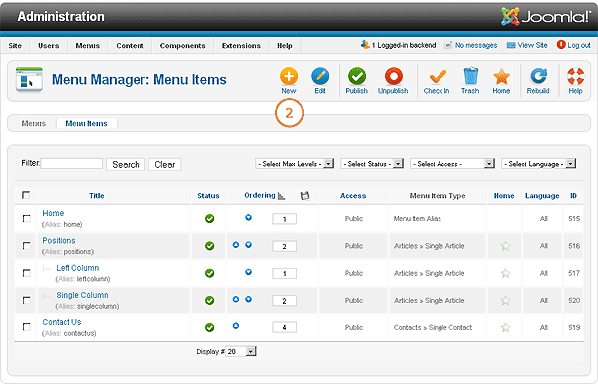Toggle published status of Left Column
Viewport: 598px width, 385px height.
click(x=209, y=273)
